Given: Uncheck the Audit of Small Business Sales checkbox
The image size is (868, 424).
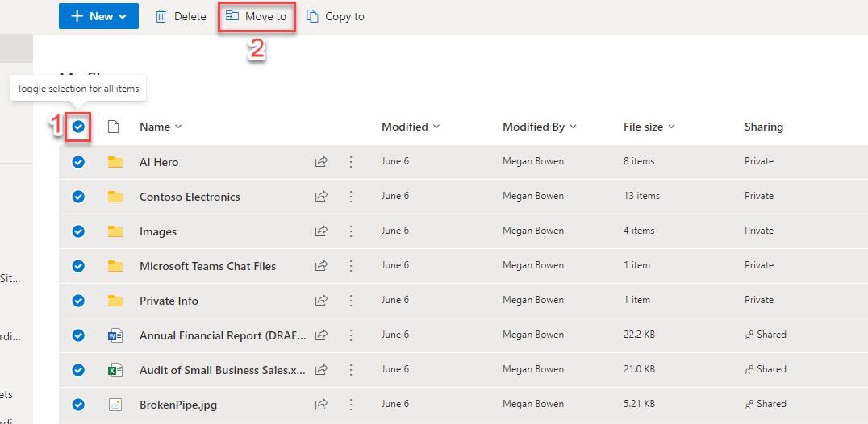Looking at the screenshot, I should 78,370.
